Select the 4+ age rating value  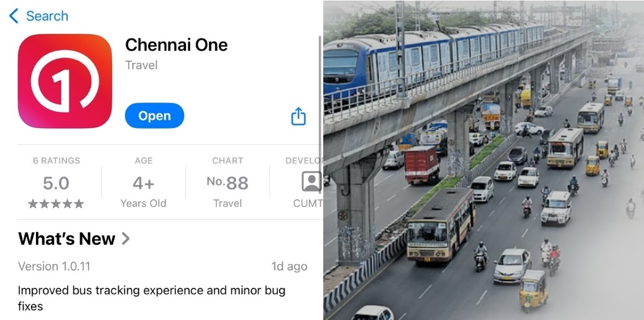point(144,183)
